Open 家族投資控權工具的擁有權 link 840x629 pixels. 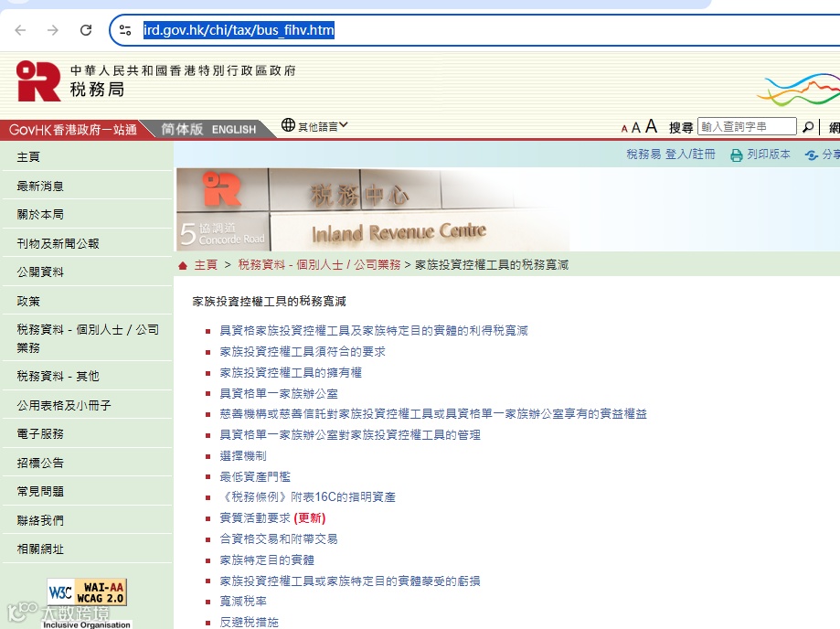tap(291, 372)
